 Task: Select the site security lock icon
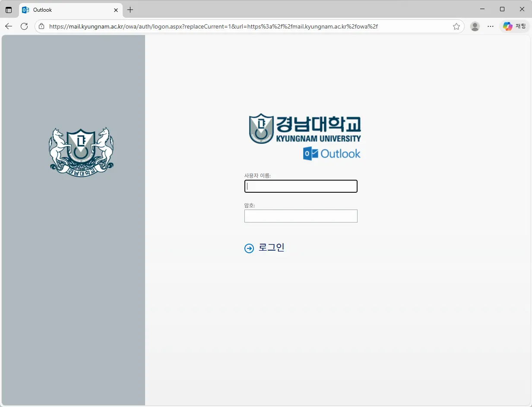[41, 26]
